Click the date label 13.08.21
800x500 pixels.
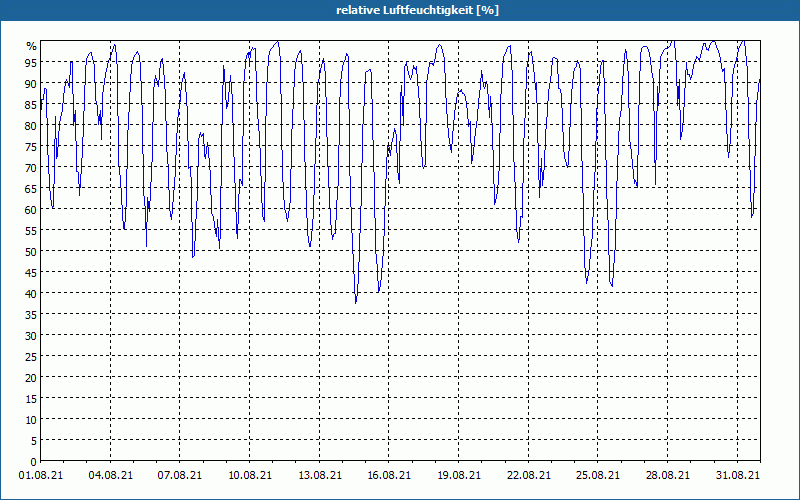coord(320,475)
